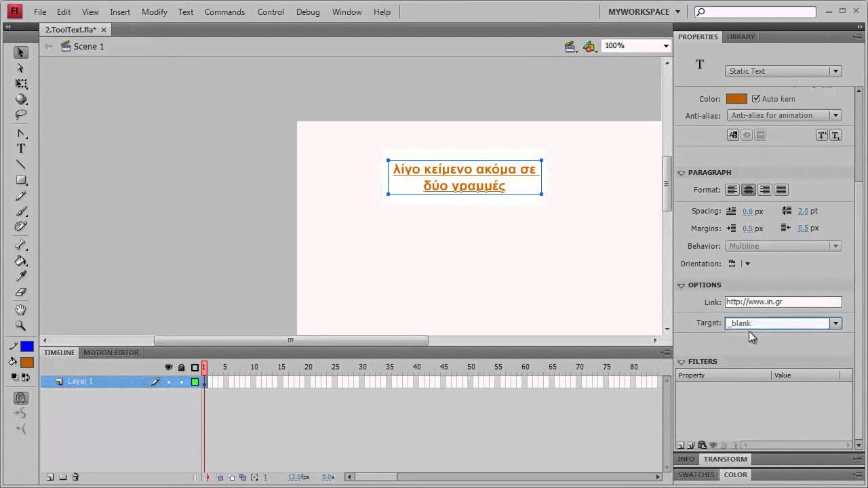
Task: Click the blue stroke color swatch
Action: pos(26,346)
